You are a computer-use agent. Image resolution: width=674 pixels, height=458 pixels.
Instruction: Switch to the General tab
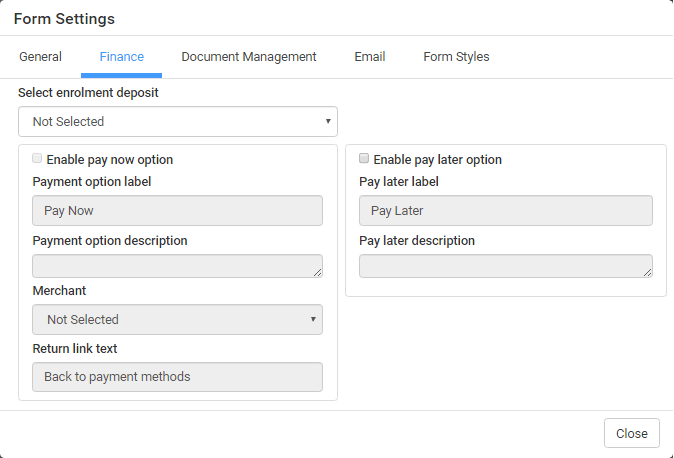[x=40, y=57]
